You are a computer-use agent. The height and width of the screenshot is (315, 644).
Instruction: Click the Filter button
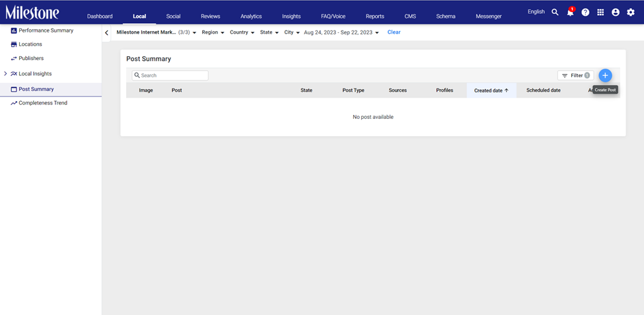tap(575, 75)
